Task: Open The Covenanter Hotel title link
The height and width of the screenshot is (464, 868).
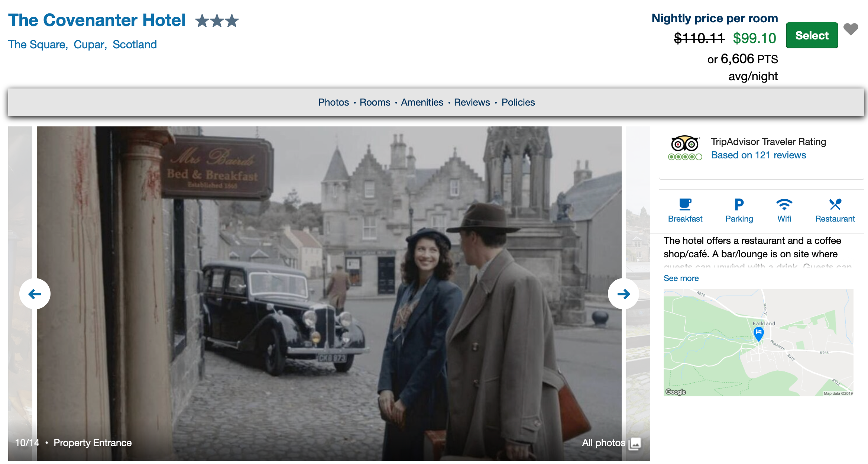Action: [97, 20]
